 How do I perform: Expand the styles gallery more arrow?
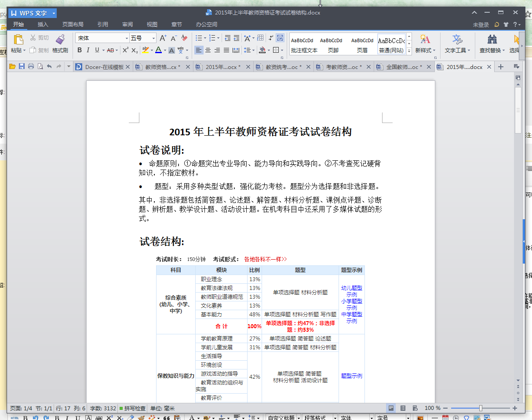tap(409, 51)
